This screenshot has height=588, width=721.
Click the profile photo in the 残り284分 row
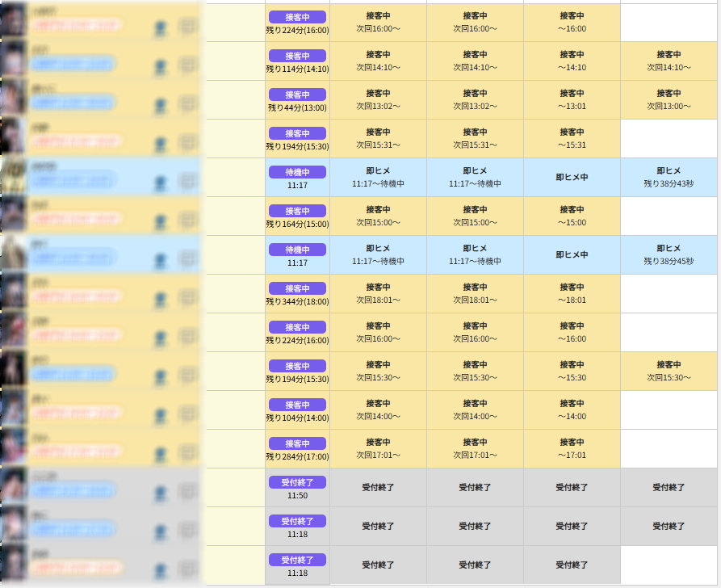[14, 449]
